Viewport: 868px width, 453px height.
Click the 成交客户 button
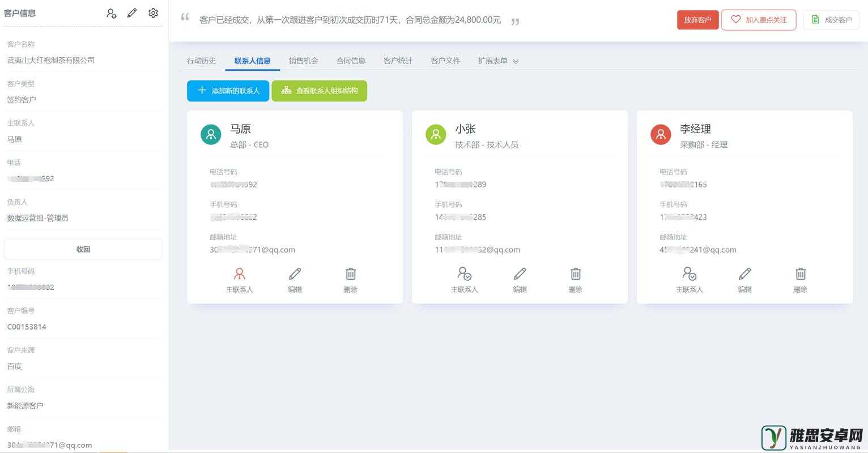(831, 20)
